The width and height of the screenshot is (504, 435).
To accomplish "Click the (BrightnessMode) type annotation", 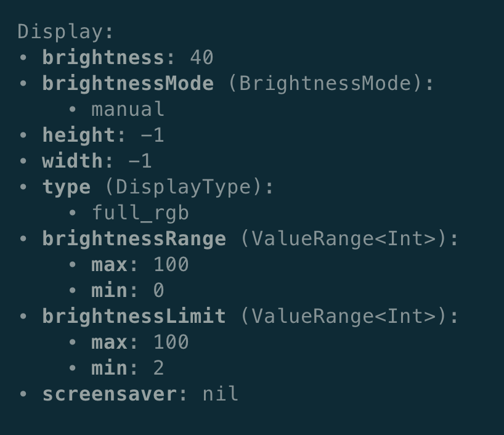I will 331,83.
